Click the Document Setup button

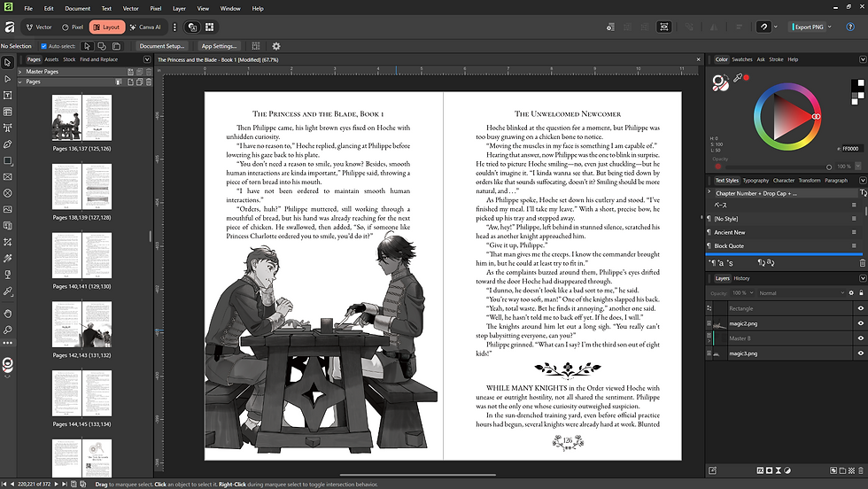click(x=161, y=46)
